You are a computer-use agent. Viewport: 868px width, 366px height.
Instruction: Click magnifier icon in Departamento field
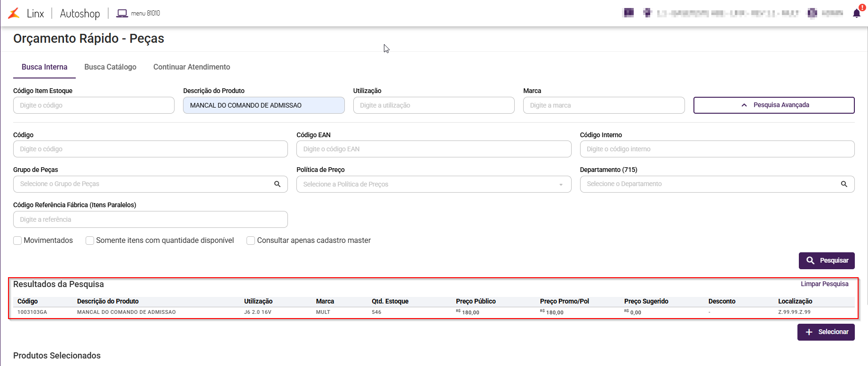pos(844,184)
